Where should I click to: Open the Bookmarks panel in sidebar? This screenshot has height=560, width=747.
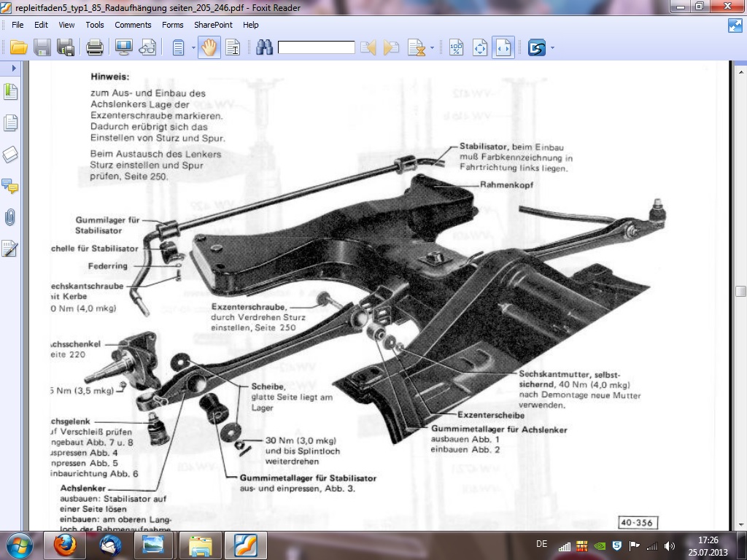[x=10, y=92]
